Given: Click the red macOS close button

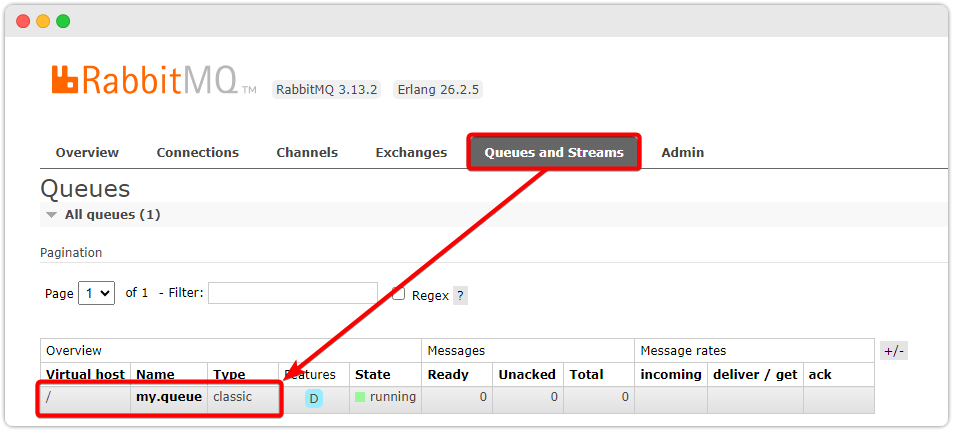Looking at the screenshot, I should (x=23, y=21).
